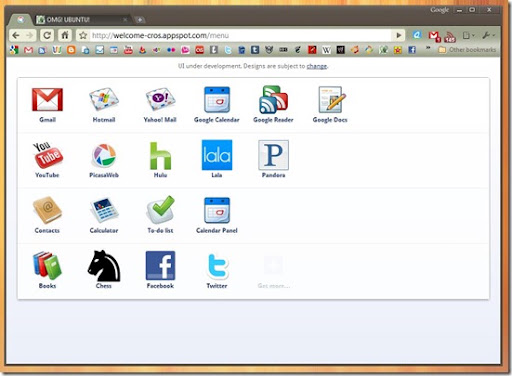
Task: Bookmark this page with the star
Action: pyautogui.click(x=83, y=35)
